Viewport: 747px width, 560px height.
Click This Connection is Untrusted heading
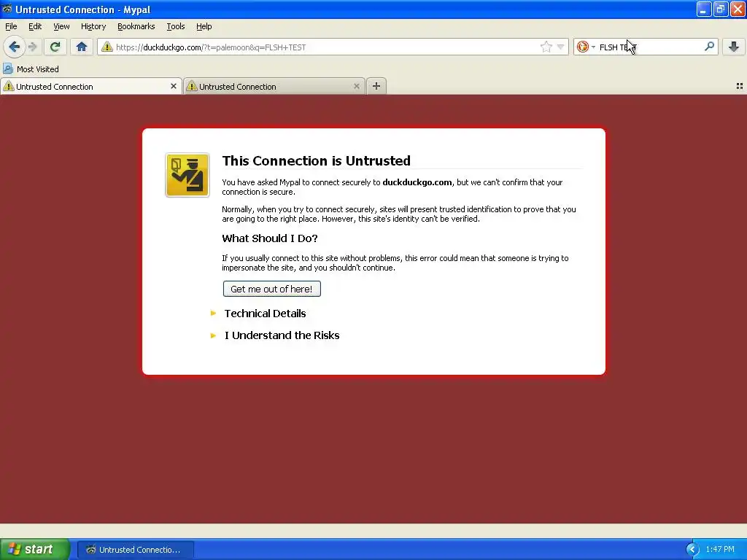pyautogui.click(x=317, y=160)
